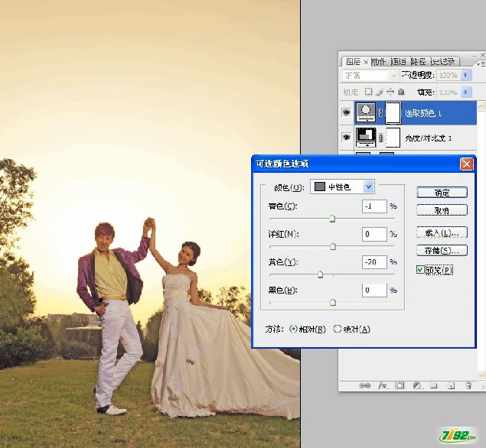Screen dimensions: 486x448
Task: Click the 青色(C) slider handle
Action: (332, 219)
